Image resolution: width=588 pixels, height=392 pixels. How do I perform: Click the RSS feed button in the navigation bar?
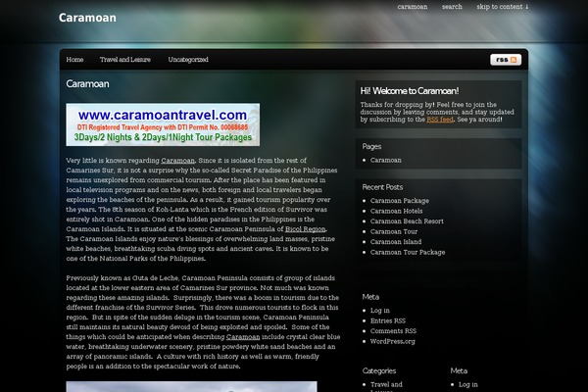[506, 60]
